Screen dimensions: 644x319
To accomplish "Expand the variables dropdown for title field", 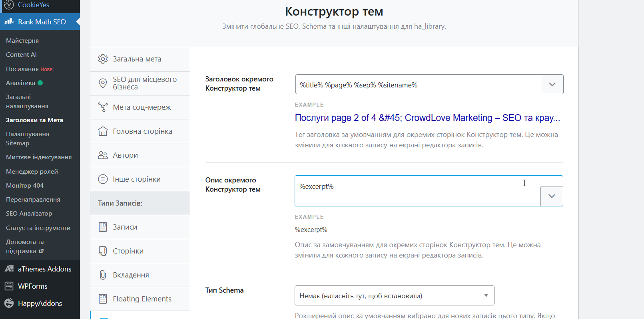I will 552,84.
